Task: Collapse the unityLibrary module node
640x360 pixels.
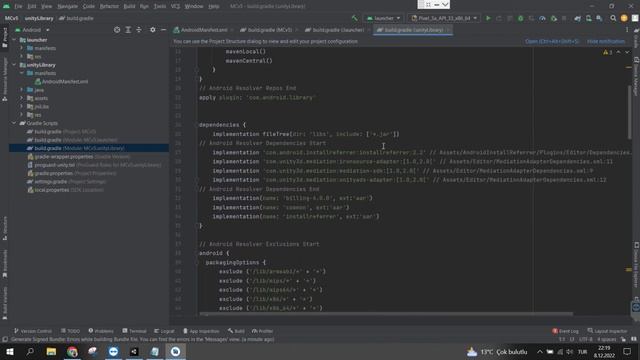Action: pos(14,65)
